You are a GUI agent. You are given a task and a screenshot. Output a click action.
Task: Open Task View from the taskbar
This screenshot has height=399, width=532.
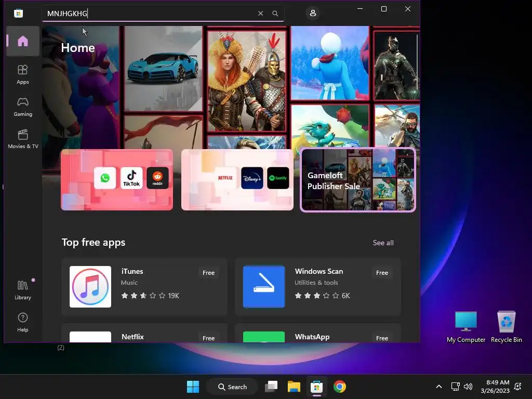point(271,387)
